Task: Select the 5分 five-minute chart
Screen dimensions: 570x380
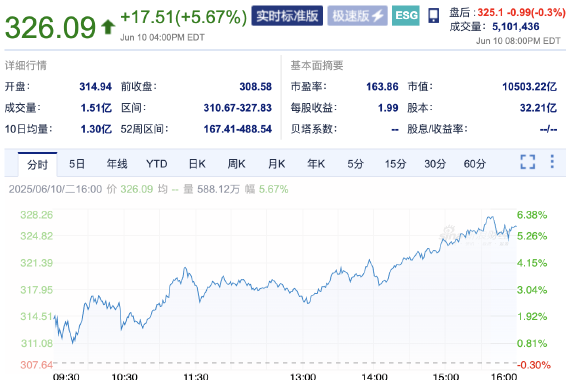Action: (x=355, y=164)
